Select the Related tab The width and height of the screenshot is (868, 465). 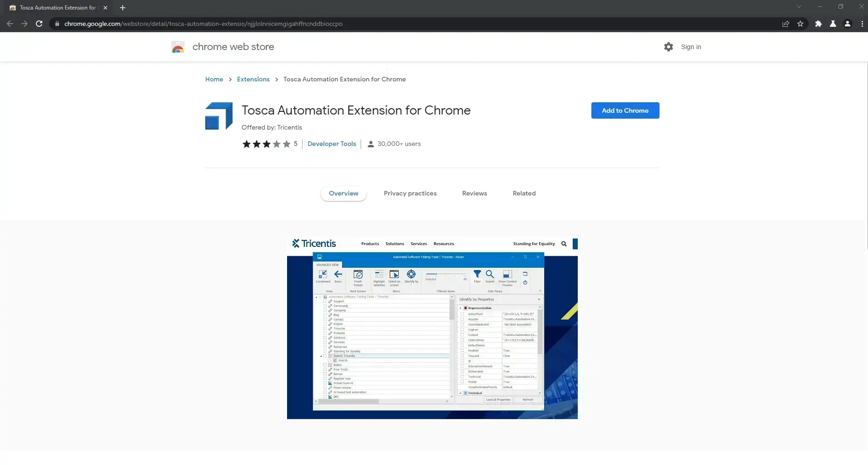pos(524,193)
